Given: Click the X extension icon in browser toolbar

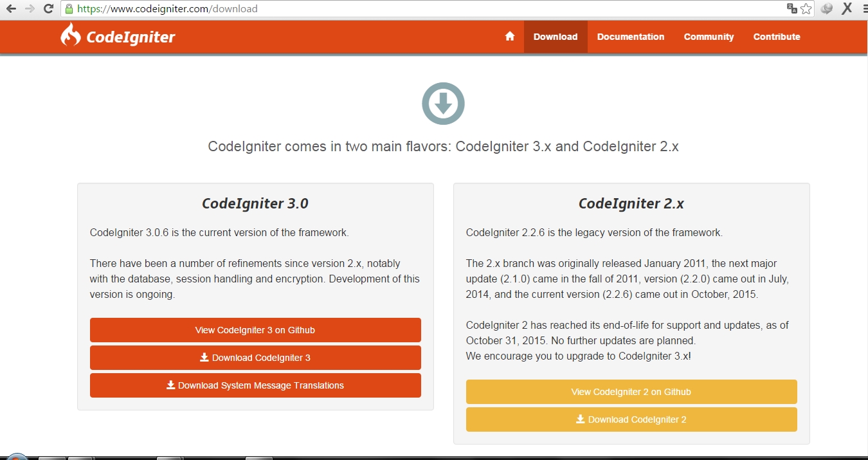Looking at the screenshot, I should click(x=847, y=9).
